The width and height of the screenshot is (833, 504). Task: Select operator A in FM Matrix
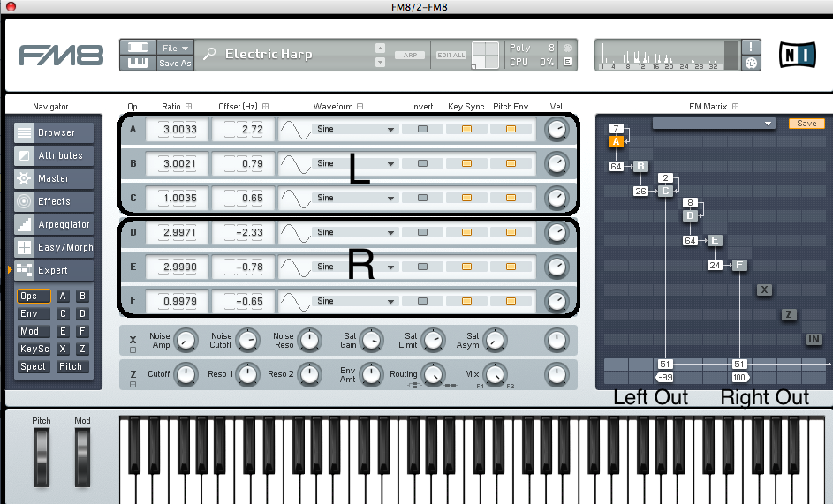tap(616, 141)
